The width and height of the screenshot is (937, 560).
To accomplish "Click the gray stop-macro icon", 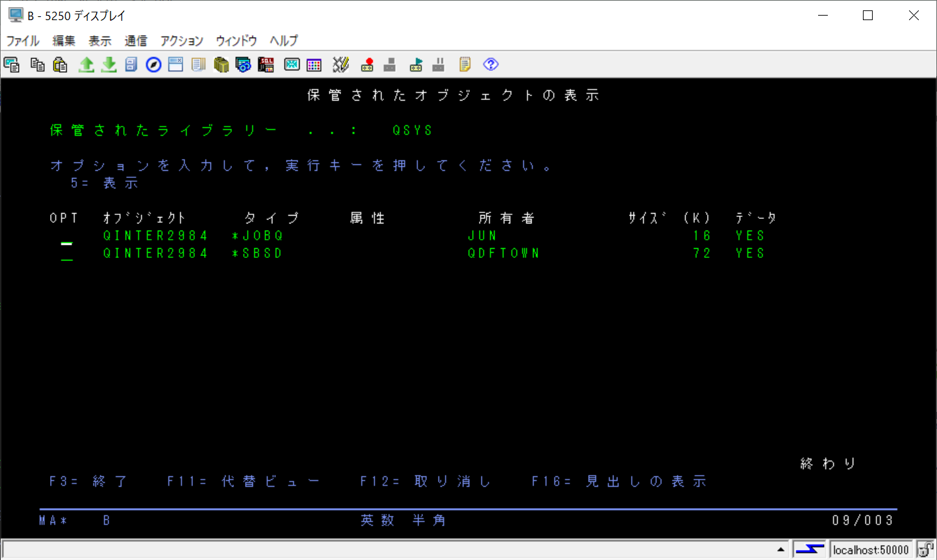I will point(390,64).
